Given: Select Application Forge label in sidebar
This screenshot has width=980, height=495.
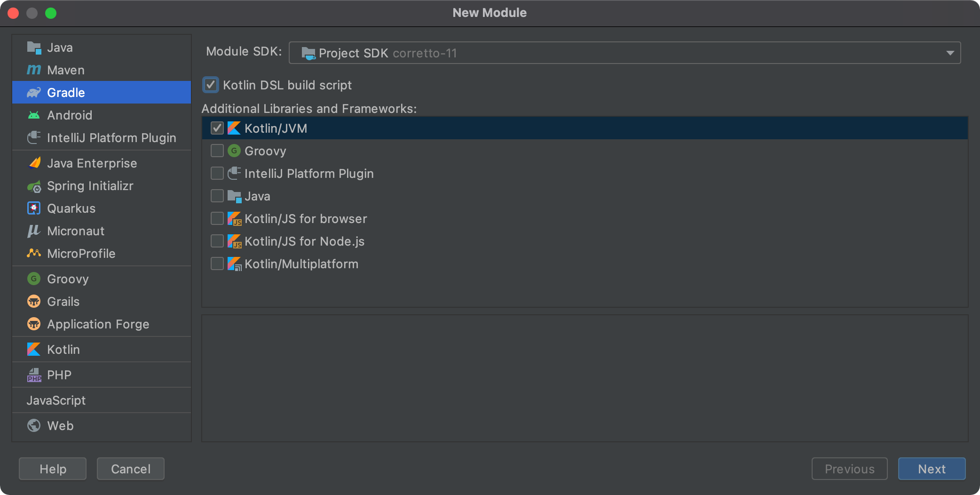Looking at the screenshot, I should pyautogui.click(x=98, y=324).
